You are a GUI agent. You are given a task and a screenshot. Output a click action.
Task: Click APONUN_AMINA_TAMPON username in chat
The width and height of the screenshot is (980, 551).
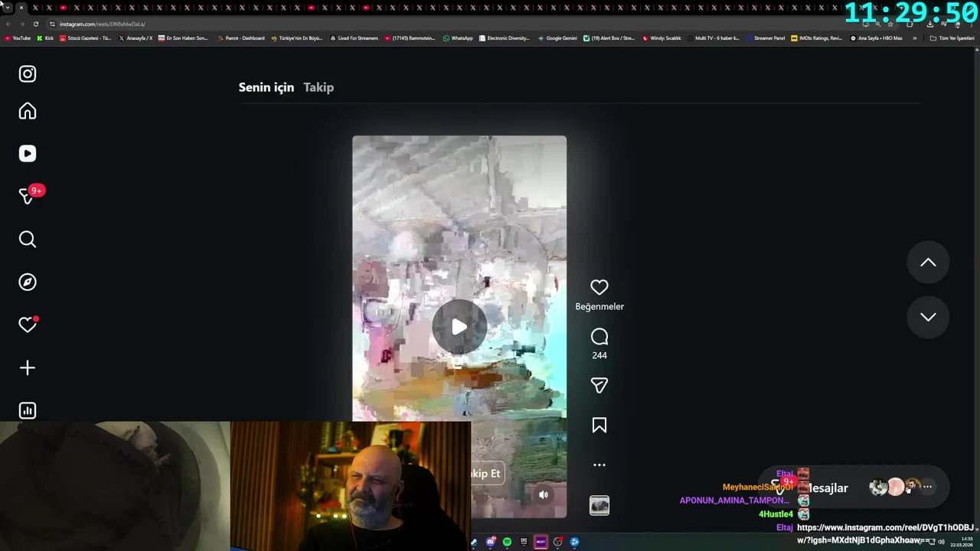coord(734,500)
